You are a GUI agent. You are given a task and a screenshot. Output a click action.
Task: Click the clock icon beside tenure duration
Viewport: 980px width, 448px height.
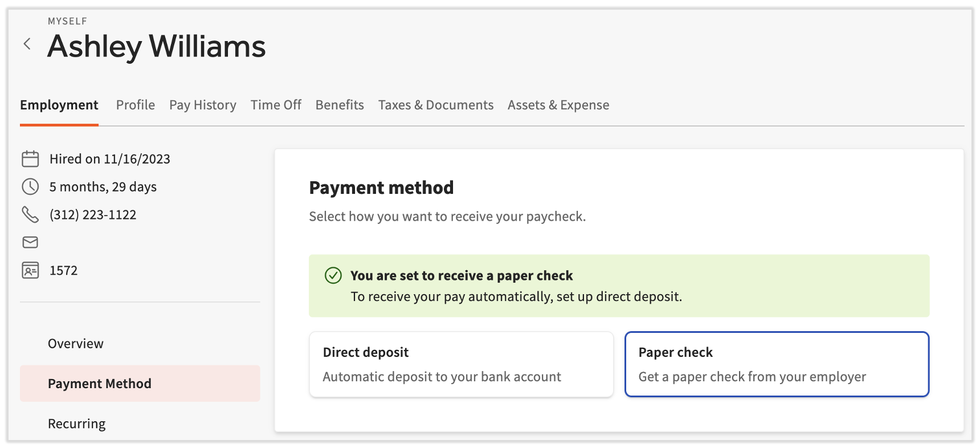(30, 186)
